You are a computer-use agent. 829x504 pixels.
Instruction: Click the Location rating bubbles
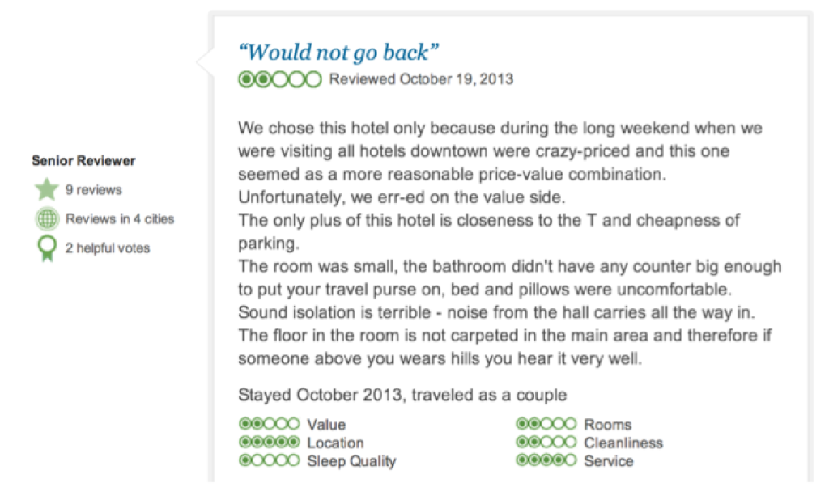[x=269, y=442]
